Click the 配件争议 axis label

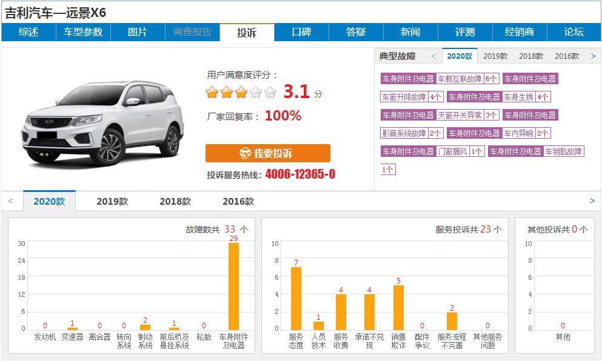point(422,341)
